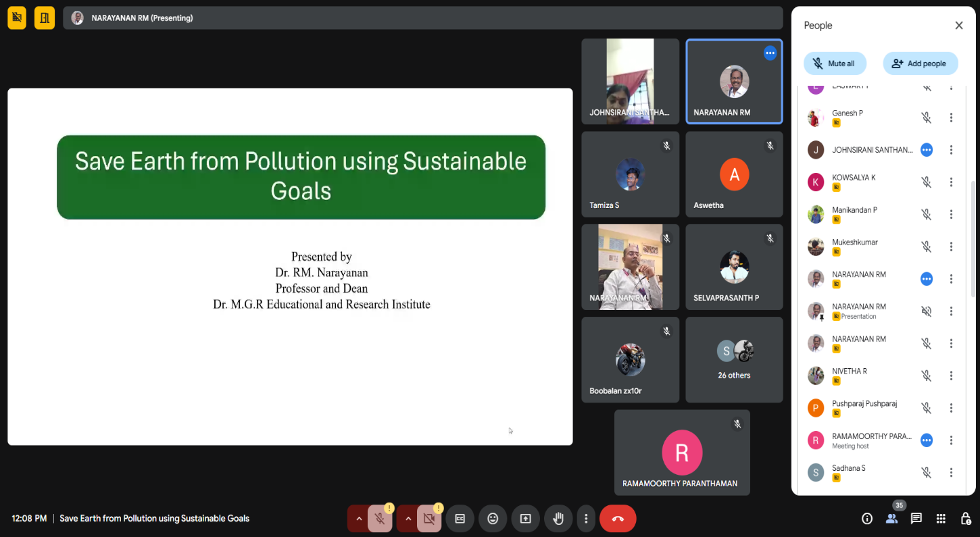Expand audio settings arrow beside microphone
The image size is (980, 537).
[x=359, y=519]
